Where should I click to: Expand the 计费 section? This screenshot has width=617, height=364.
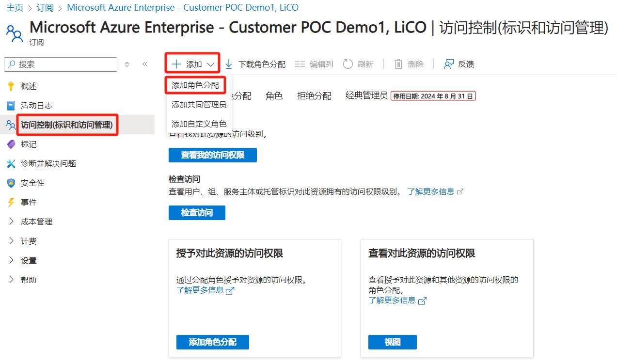pyautogui.click(x=12, y=241)
